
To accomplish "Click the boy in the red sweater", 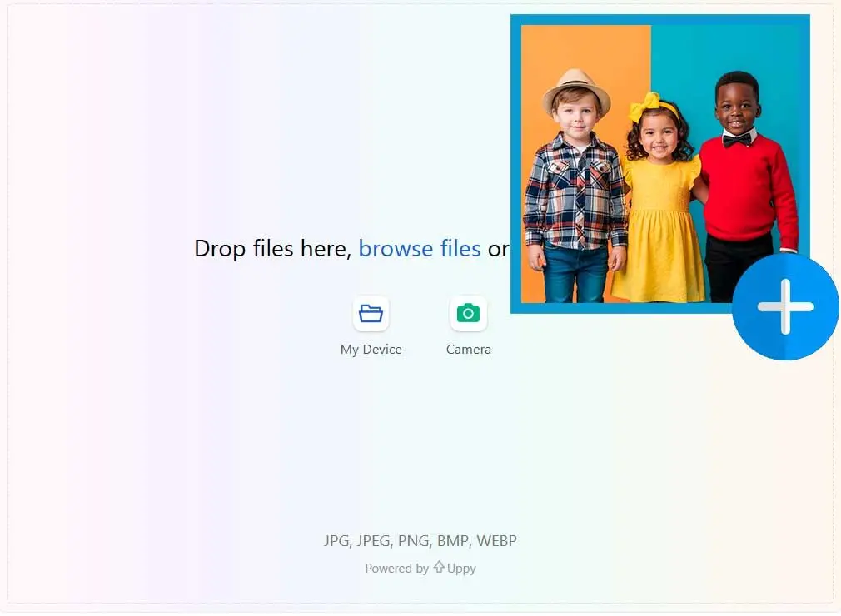I will pyautogui.click(x=744, y=183).
